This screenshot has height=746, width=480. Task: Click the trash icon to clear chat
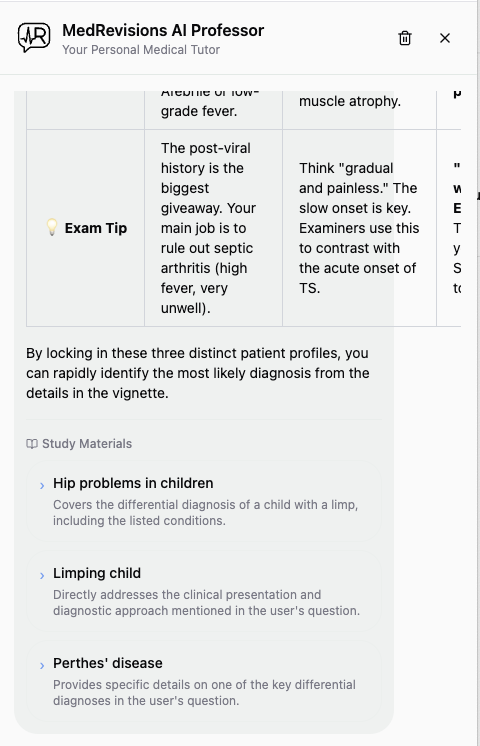coord(404,38)
